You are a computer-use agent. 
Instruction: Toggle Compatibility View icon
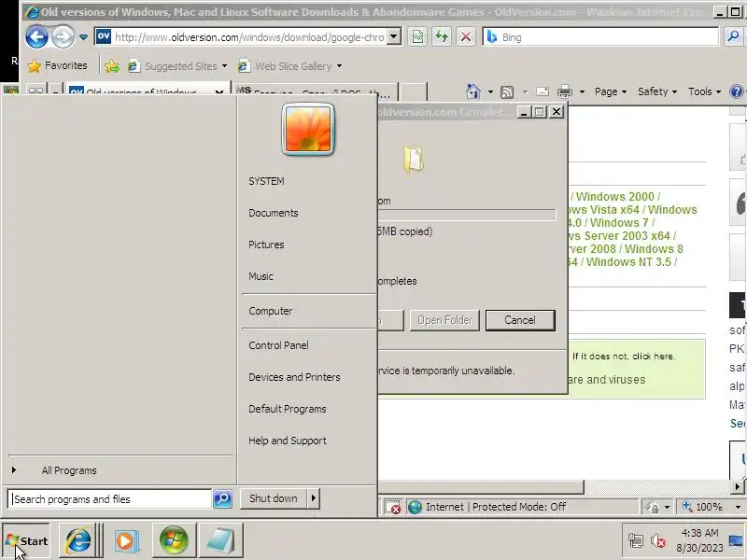click(417, 36)
